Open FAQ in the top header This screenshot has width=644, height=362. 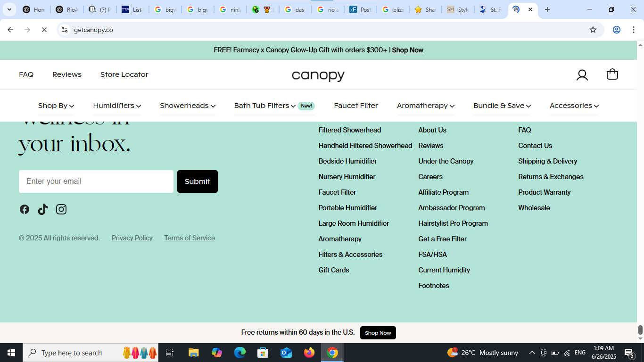coord(26,74)
